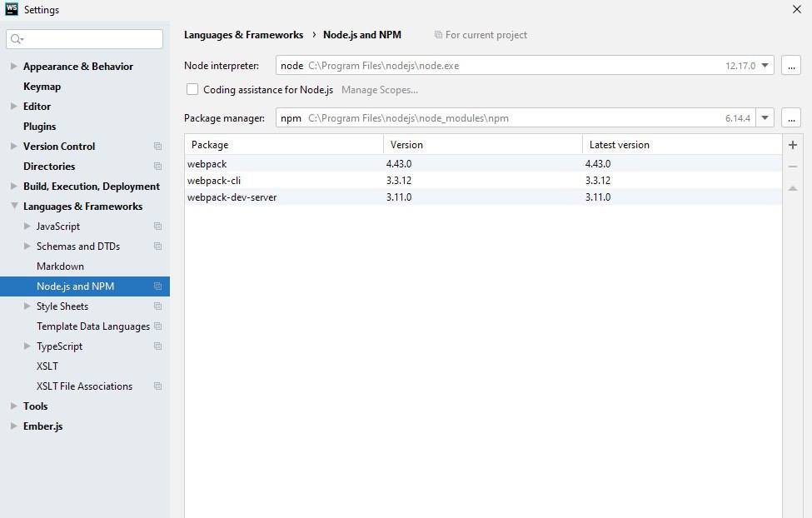
Task: Click the upgrade package arrow icon
Action: [x=792, y=188]
